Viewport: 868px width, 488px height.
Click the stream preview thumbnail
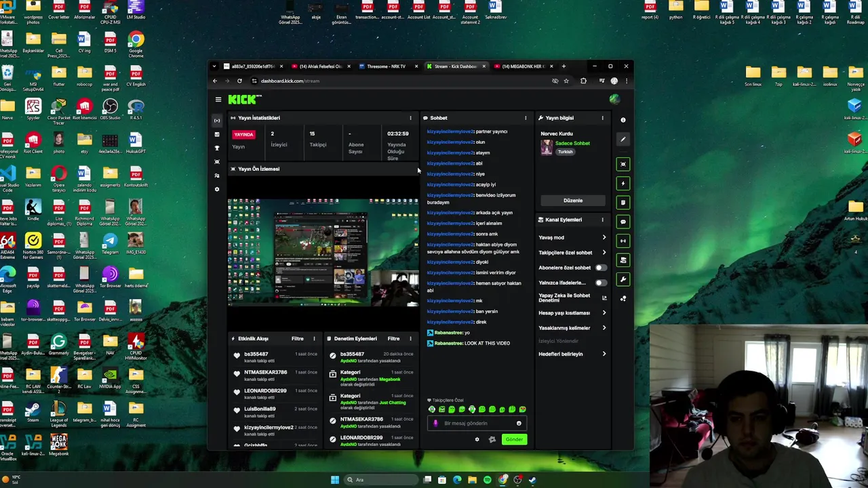tap(323, 252)
